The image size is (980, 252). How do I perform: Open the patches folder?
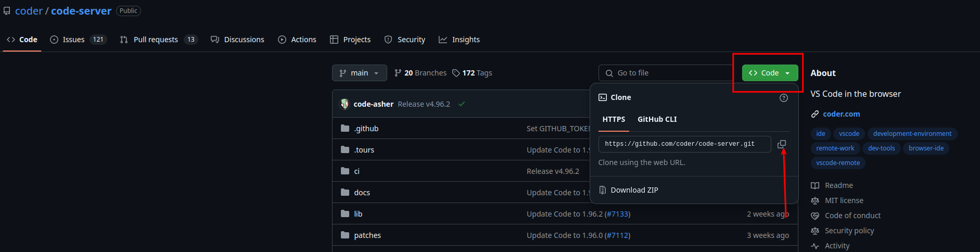click(367, 235)
